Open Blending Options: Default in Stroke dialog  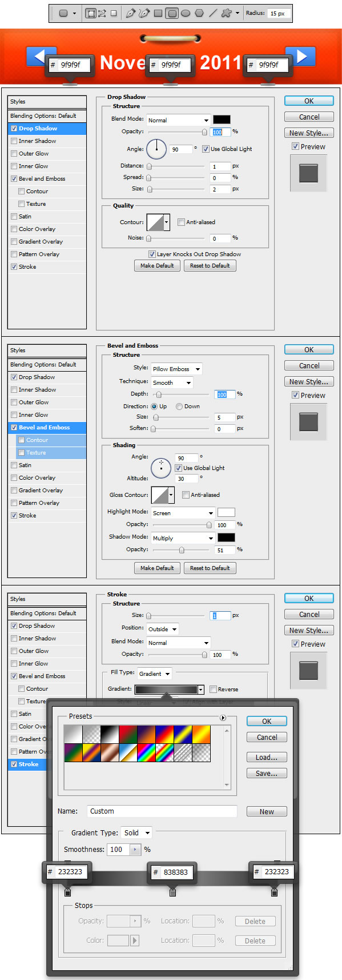point(47,614)
